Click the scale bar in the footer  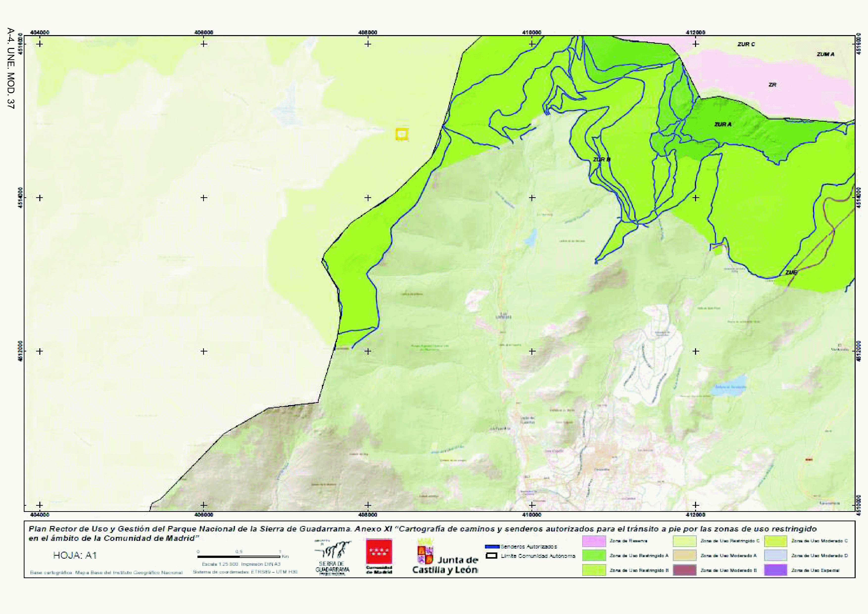click(239, 557)
